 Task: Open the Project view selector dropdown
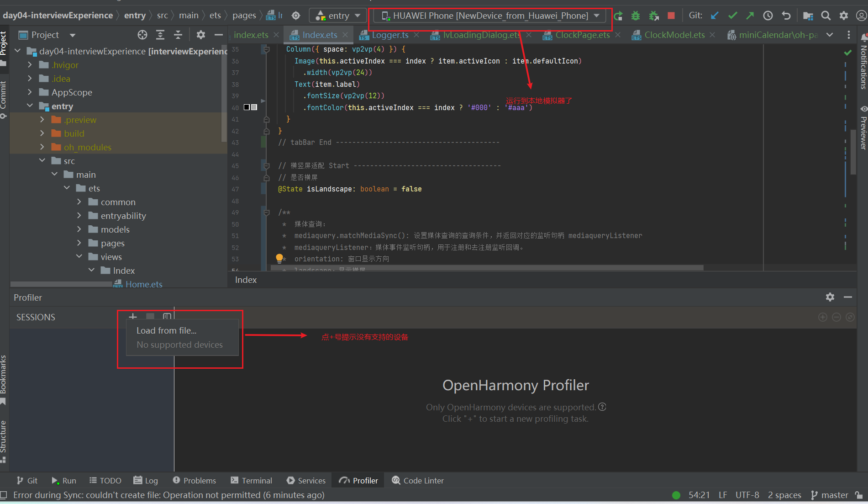73,35
